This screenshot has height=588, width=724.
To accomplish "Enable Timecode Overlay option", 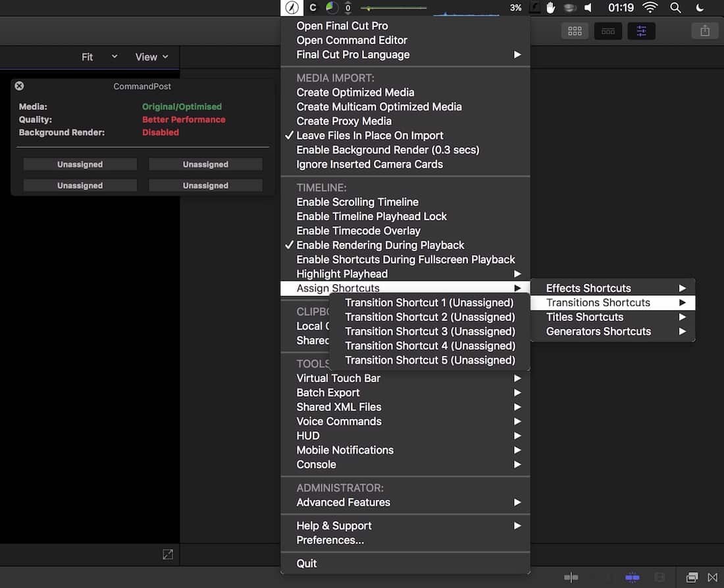I will click(405, 231).
